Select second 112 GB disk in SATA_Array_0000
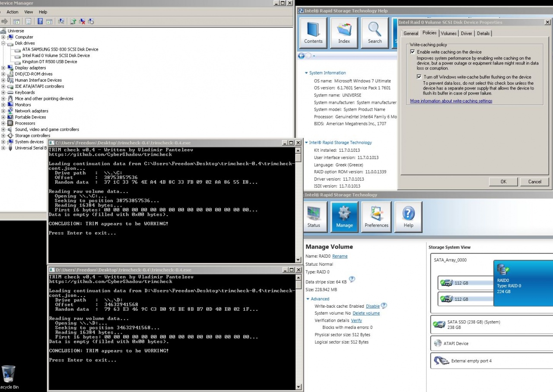Image resolution: width=553 pixels, height=392 pixels. pos(466,299)
